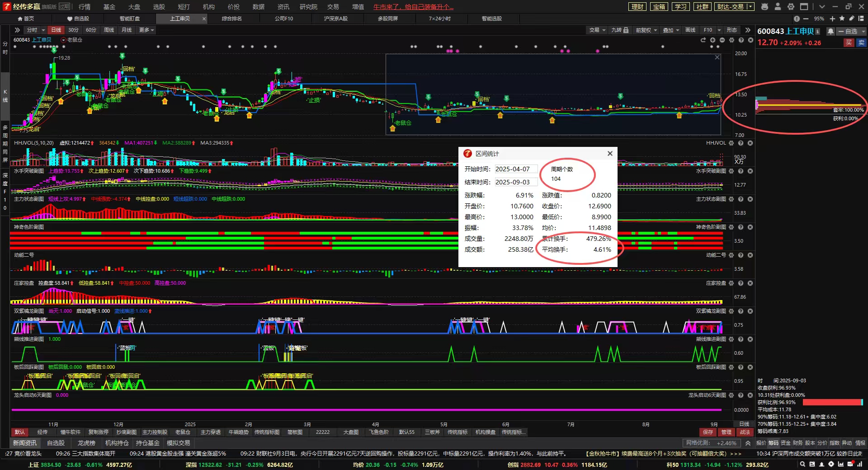Zoom in the K-line chart with plus icon
This screenshot has width=868, height=470.
click(712, 40)
